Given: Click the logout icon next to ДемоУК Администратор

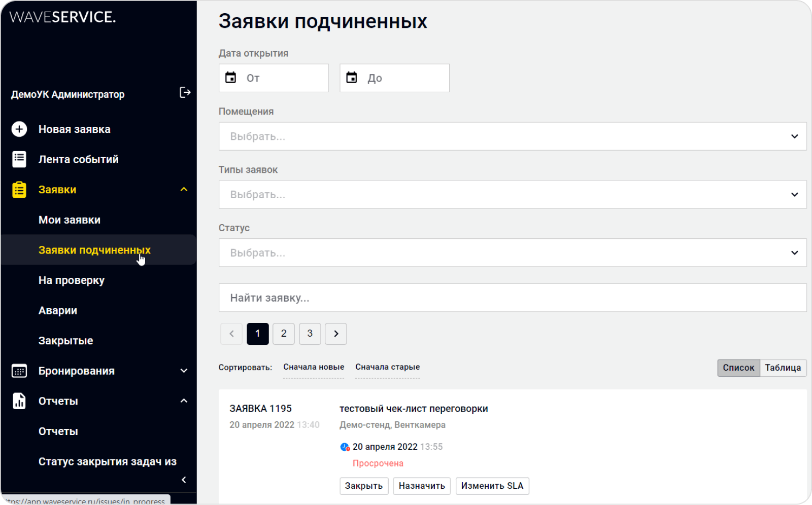Looking at the screenshot, I should coord(185,92).
